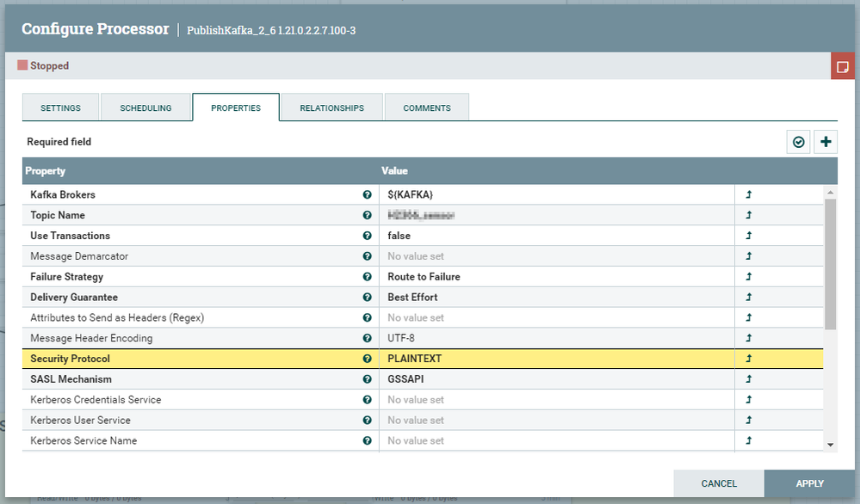
Task: Cancel the configuration dialog
Action: (x=719, y=483)
